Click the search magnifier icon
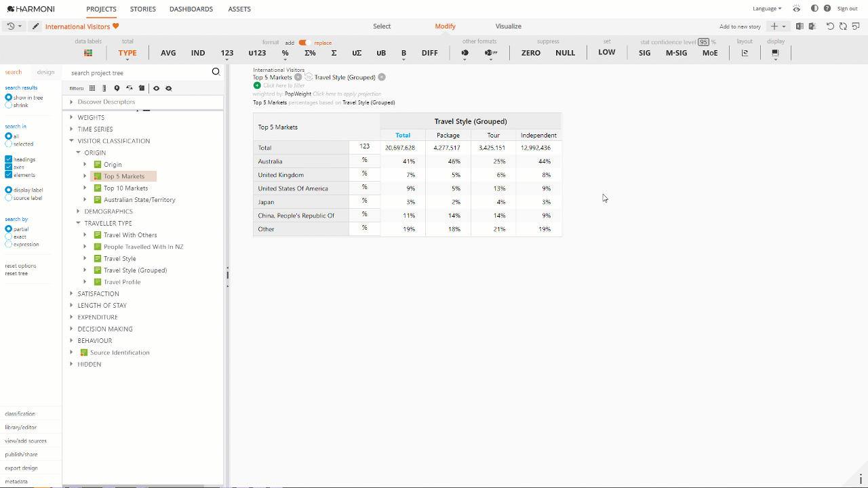Screen dimensions: 868x488 [216, 72]
